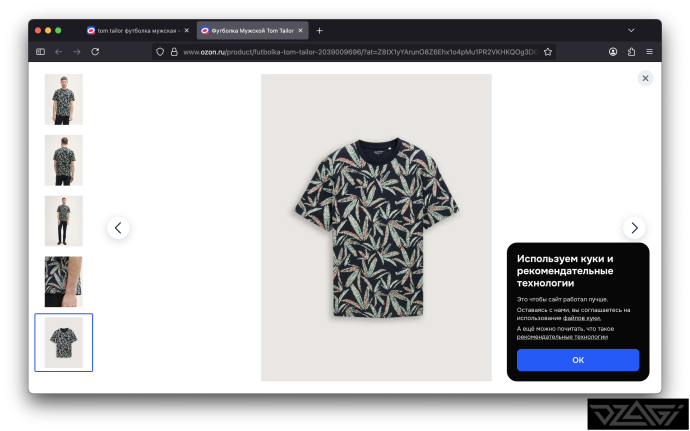Select the first thumbnail of model front view
The height and width of the screenshot is (431, 690).
(64, 99)
